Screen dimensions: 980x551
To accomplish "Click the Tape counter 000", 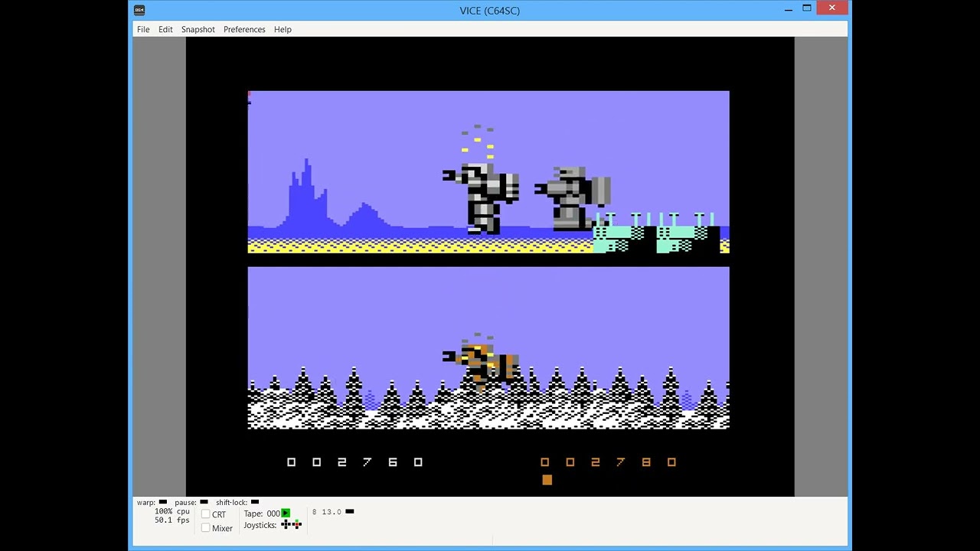I will click(273, 514).
